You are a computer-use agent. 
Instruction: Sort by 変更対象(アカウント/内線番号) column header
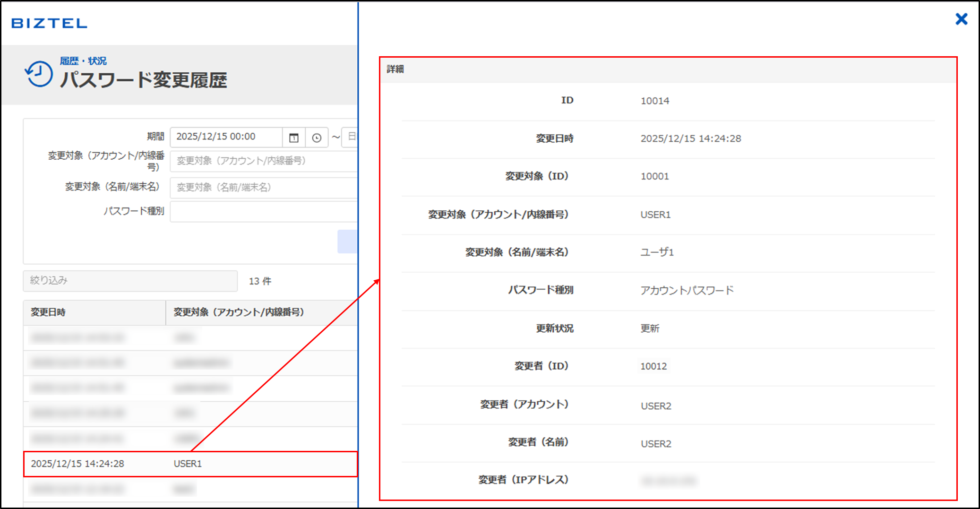[x=261, y=312]
